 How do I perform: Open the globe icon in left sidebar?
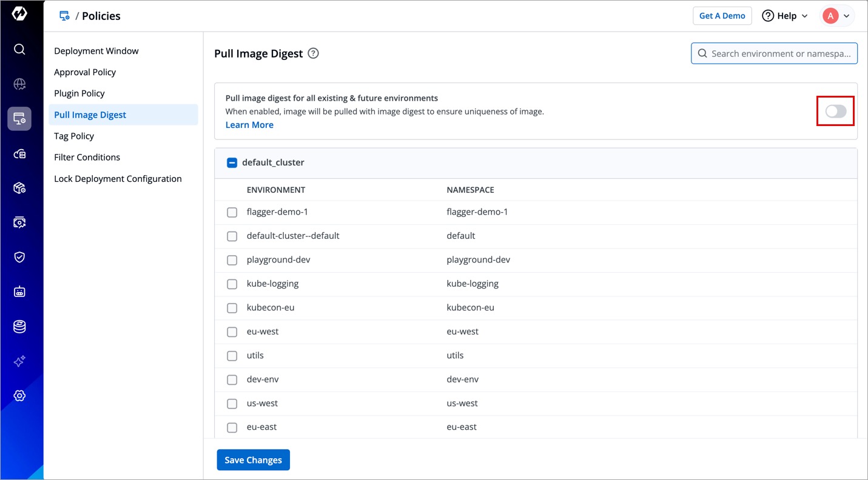click(x=19, y=84)
